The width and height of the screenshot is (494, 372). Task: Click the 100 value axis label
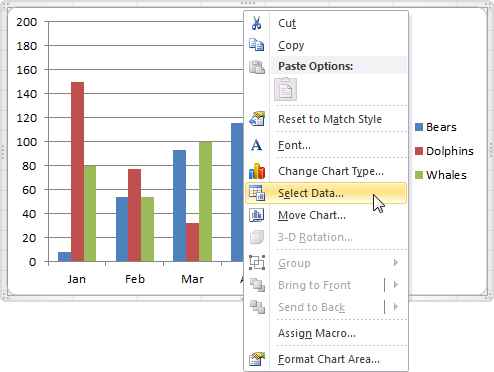tap(27, 142)
